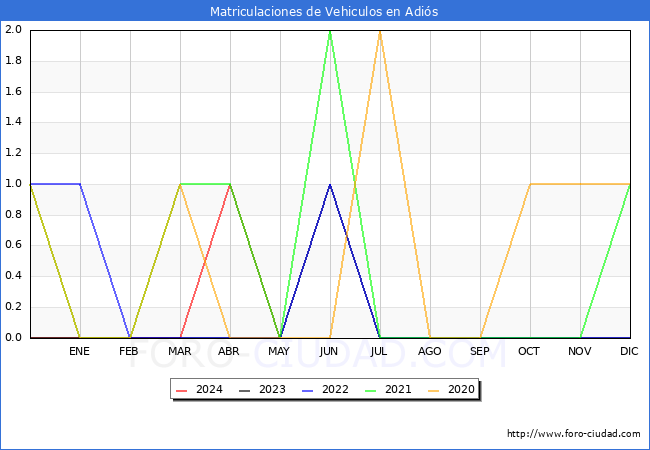Click the 0.6 y-axis value
Image resolution: width=650 pixels, height=450 pixels.
point(13,245)
